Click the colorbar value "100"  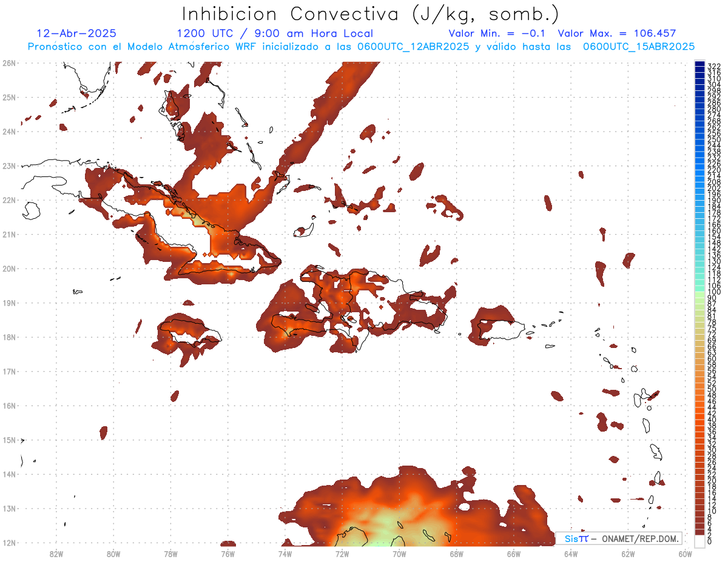[713, 292]
